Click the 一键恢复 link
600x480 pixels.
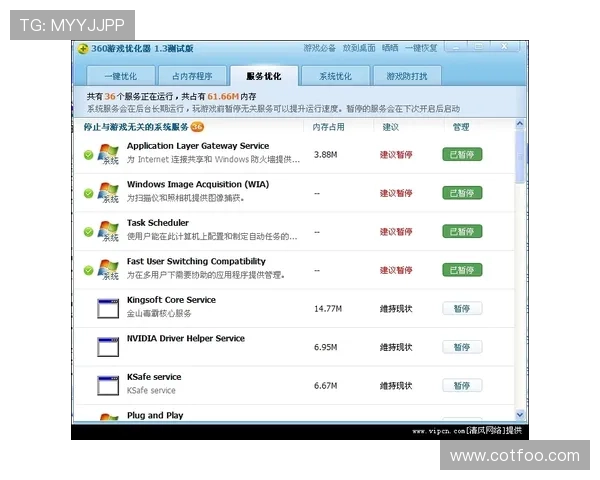click(x=421, y=48)
